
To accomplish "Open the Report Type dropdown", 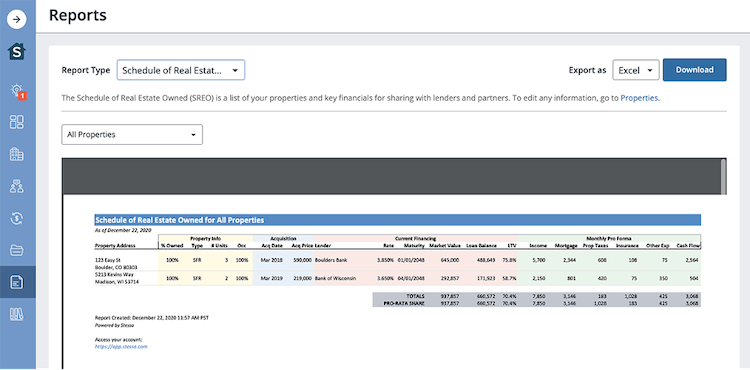I will pyautogui.click(x=181, y=70).
